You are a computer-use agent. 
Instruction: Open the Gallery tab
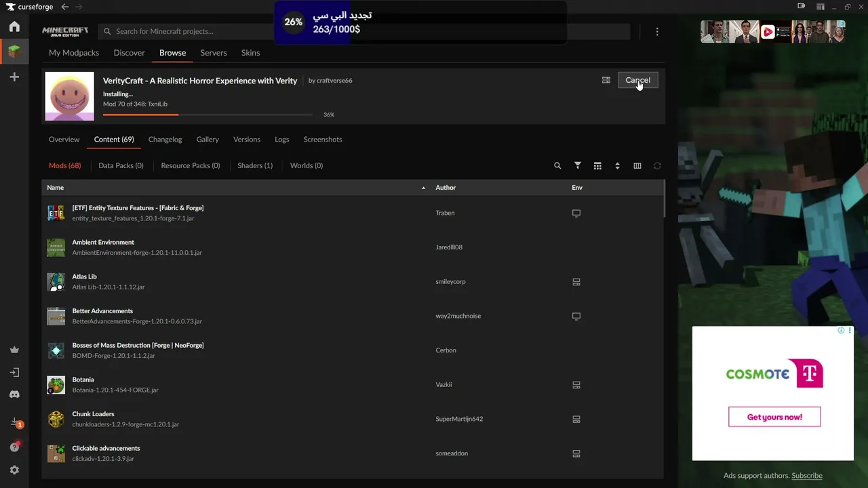tap(208, 140)
